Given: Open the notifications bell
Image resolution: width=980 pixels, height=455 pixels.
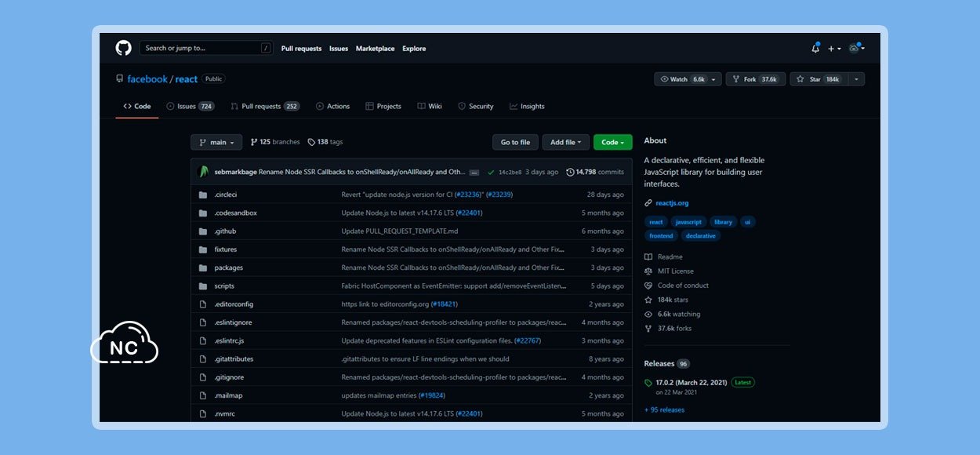Looking at the screenshot, I should (815, 48).
